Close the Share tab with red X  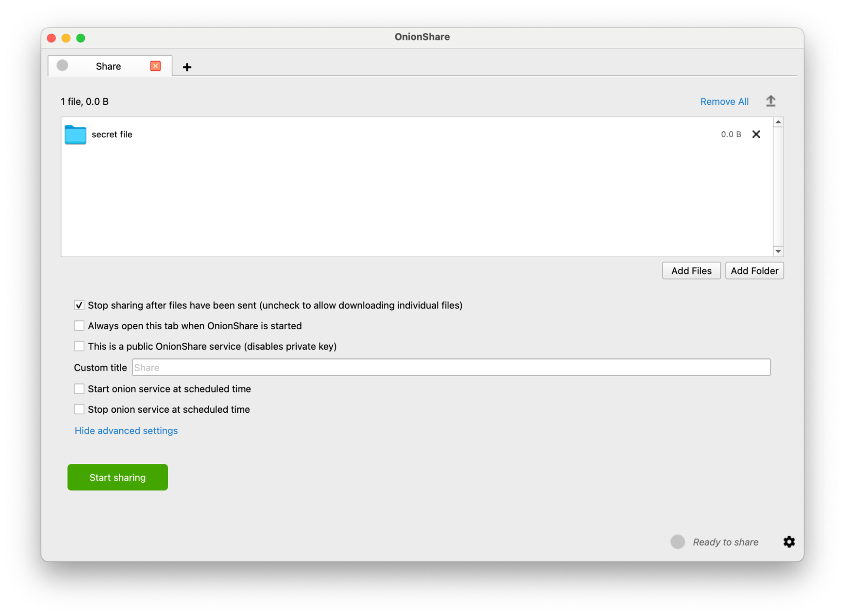click(x=155, y=66)
